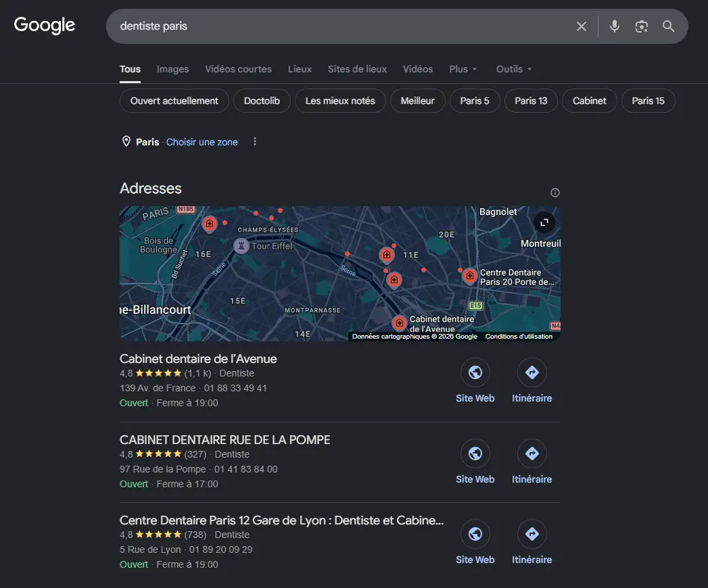Get Itinéraire to Centre Dentaire Paris 12

(x=532, y=542)
